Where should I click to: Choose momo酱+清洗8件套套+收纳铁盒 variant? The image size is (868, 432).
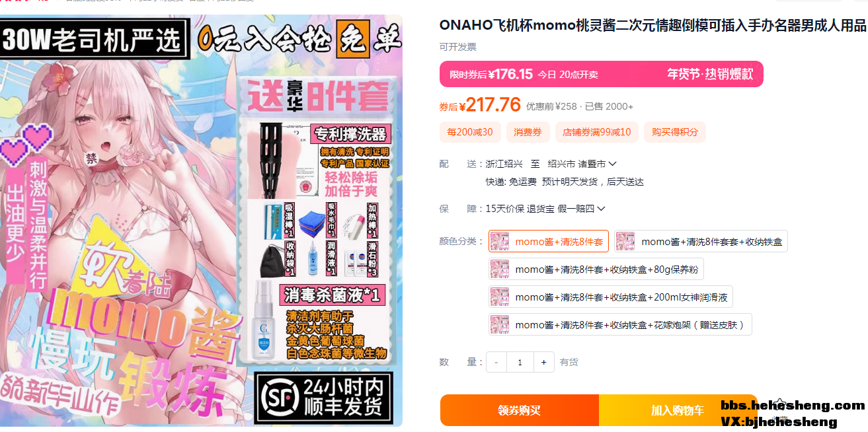701,241
